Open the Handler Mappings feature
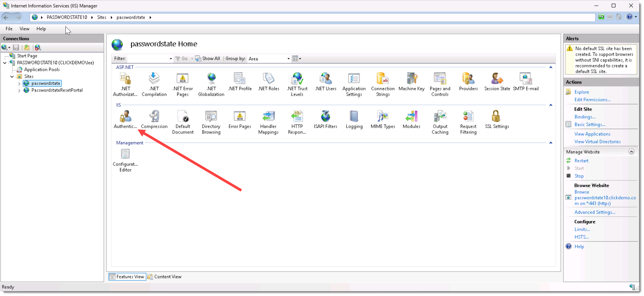The image size is (644, 296). coord(268,122)
